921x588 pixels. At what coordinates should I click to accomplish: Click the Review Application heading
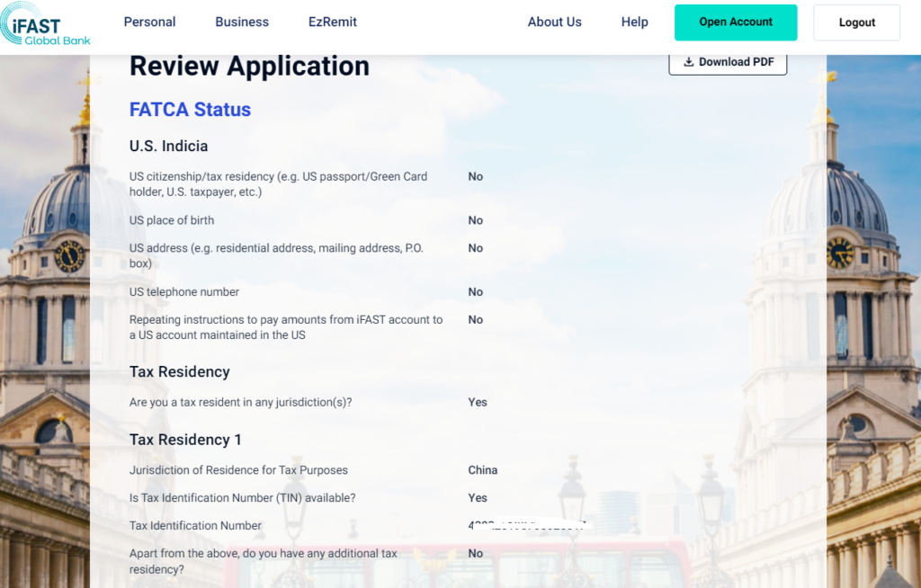point(249,67)
